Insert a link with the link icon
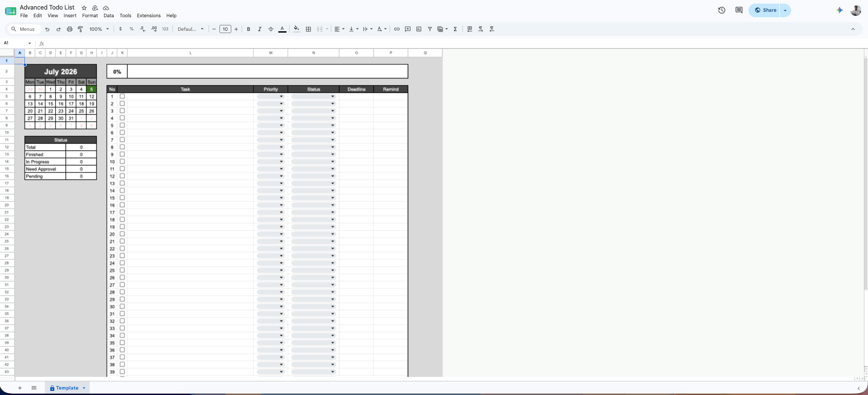Viewport: 868px width, 395px height. (397, 29)
